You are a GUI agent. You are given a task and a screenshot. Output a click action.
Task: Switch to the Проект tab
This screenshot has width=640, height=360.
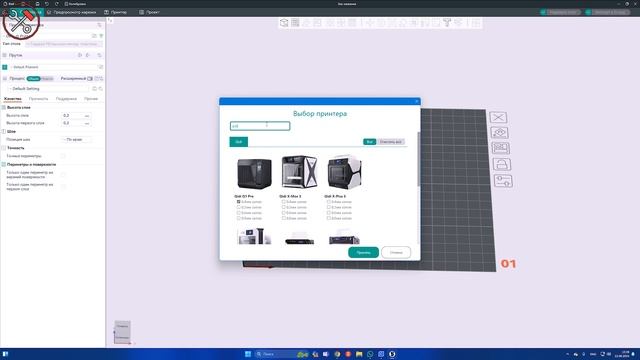pos(149,12)
